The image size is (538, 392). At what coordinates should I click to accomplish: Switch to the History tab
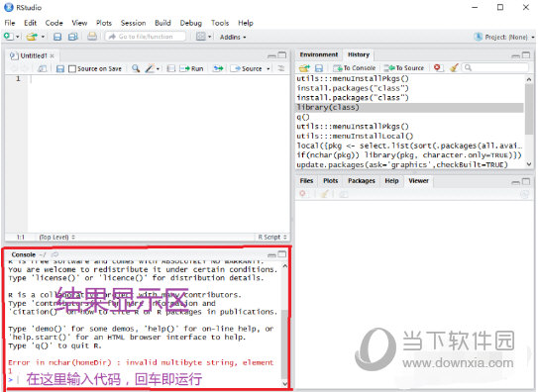pyautogui.click(x=359, y=54)
